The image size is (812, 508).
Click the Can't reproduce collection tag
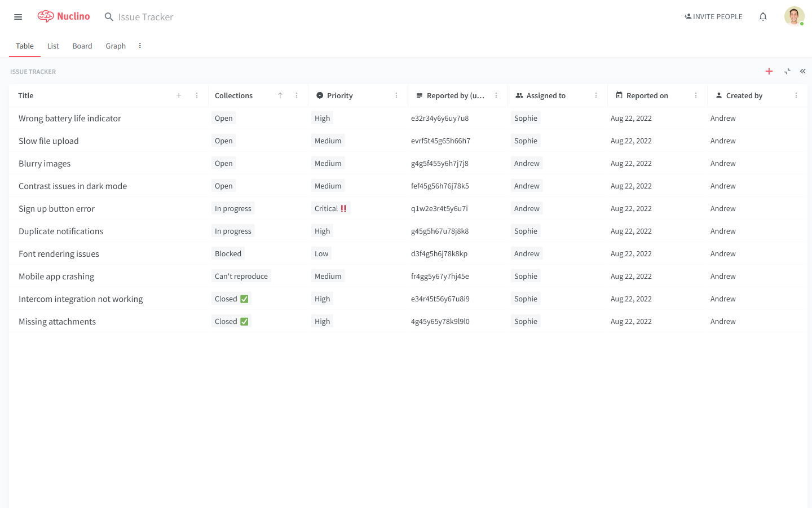click(x=241, y=276)
